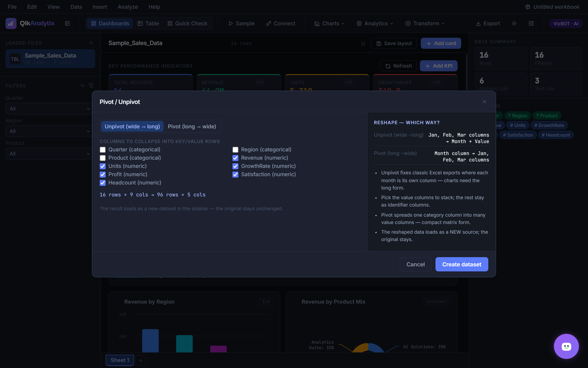Toggle the sidebar collapse icon beside QikAnalytix

(x=68, y=23)
